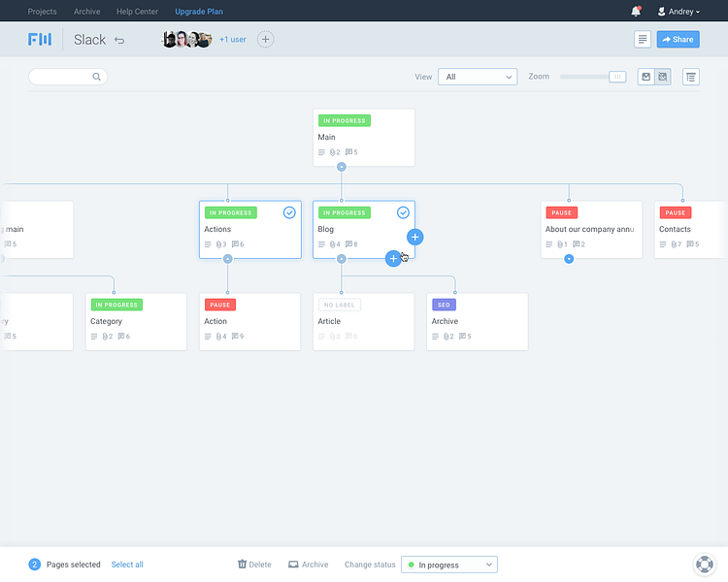Click the '2' selected pages count badge
The height and width of the screenshot is (582, 728).
click(34, 565)
